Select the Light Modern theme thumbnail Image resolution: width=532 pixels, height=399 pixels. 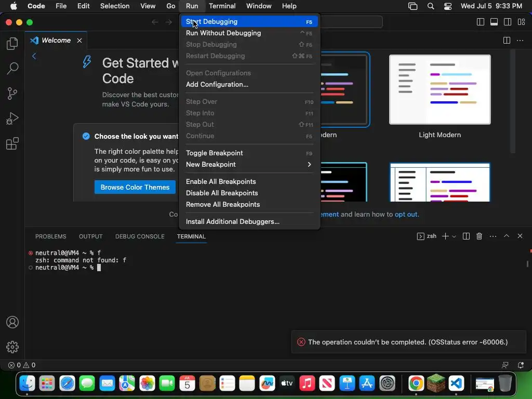click(x=440, y=89)
